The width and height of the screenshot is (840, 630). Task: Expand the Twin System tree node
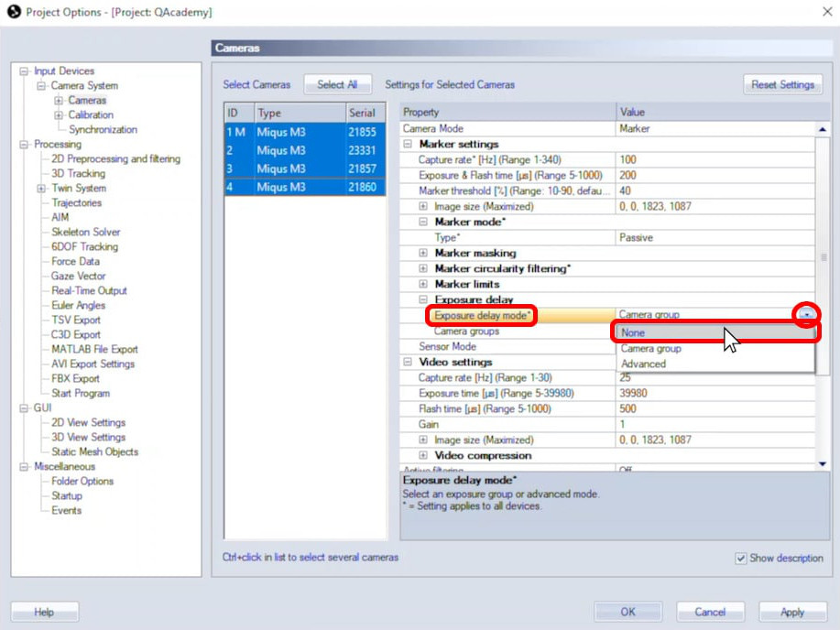[x=41, y=189]
